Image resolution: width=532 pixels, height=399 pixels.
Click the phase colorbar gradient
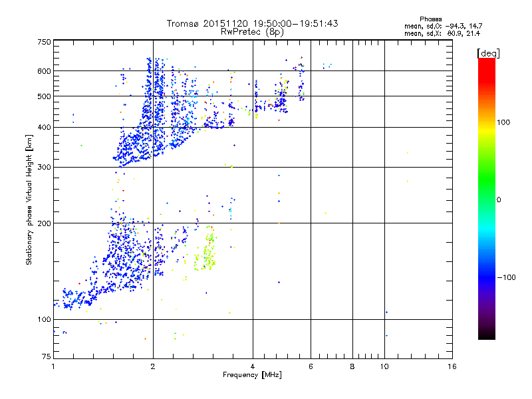487,199
